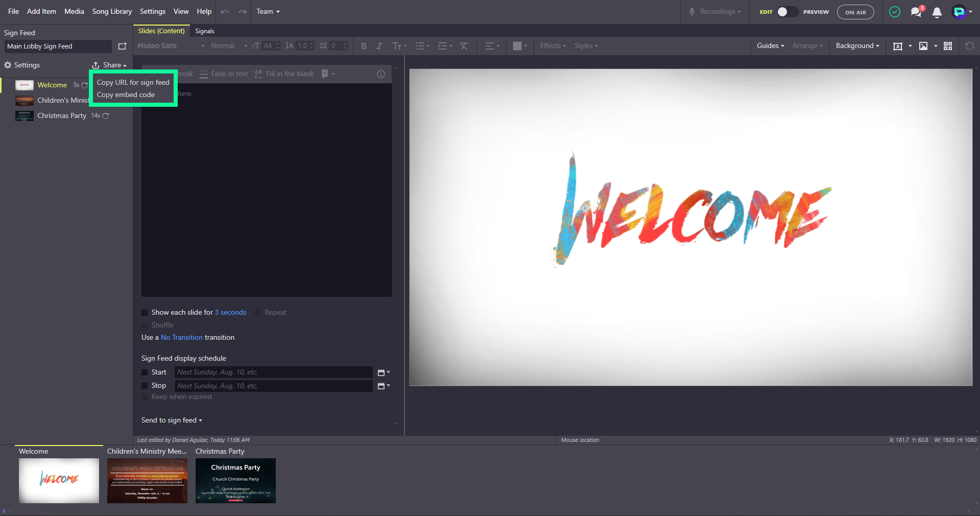This screenshot has width=980, height=516.
Task: Toggle the Edit/Preview switch
Action: (787, 12)
